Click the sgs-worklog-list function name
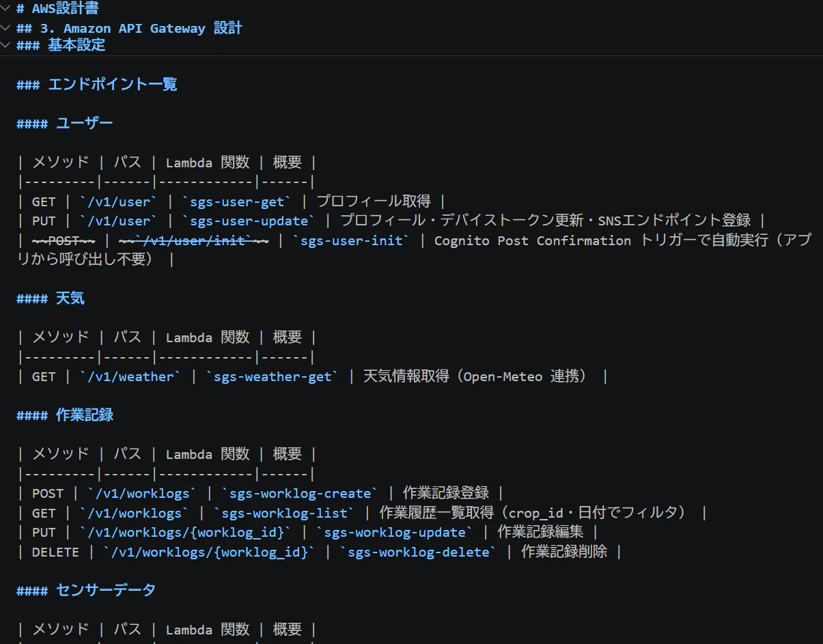The height and width of the screenshot is (644, 823). tap(283, 513)
